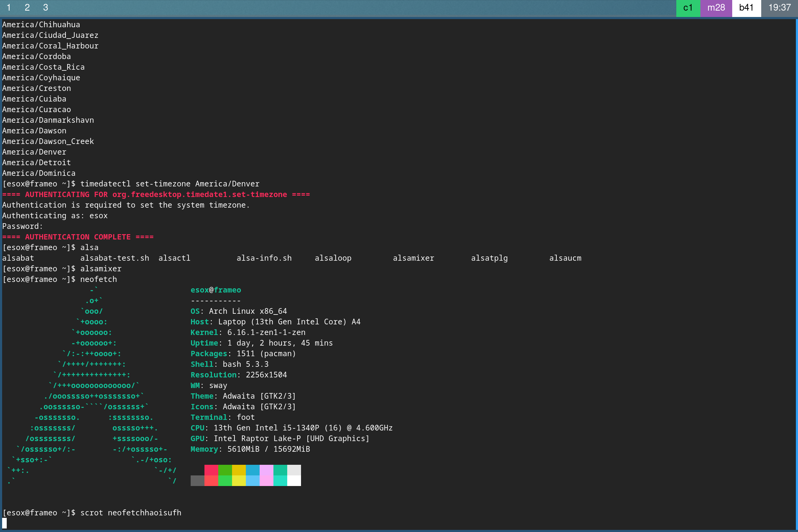
Task: Switch to workspace 2 in the bar
Action: point(27,7)
